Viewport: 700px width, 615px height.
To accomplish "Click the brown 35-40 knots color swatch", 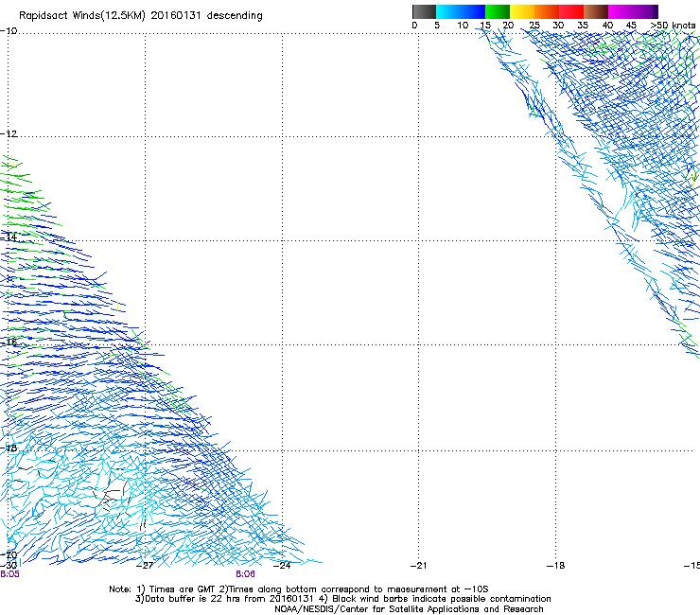I will tap(596, 11).
